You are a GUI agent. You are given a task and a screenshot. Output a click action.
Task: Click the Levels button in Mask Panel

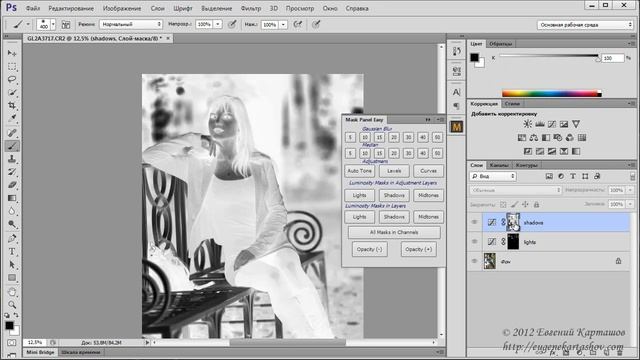click(x=394, y=171)
